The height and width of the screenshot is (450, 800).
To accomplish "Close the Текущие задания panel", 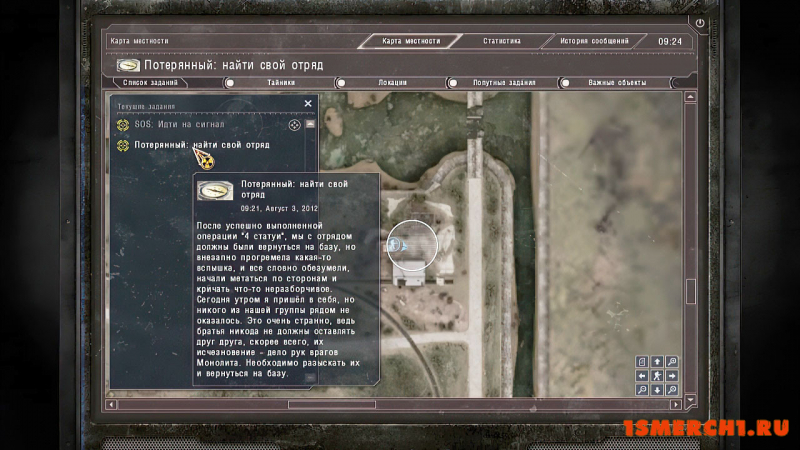I will (x=308, y=104).
